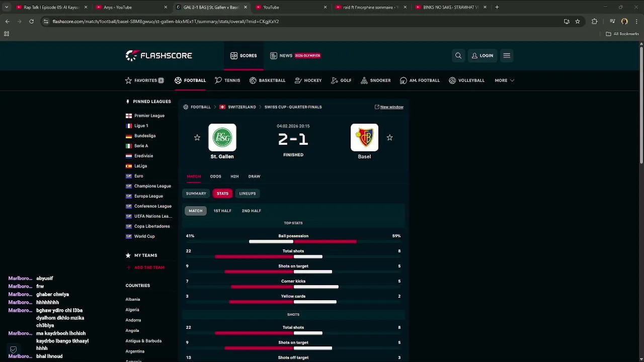Expand the tab search dropdown arrow
644x362 pixels.
(x=6, y=7)
